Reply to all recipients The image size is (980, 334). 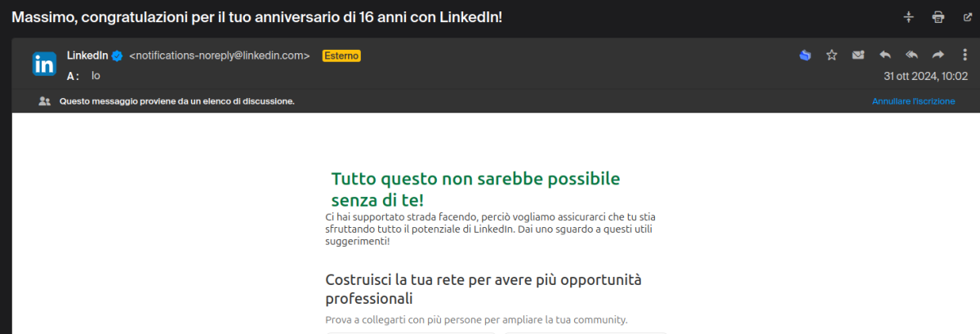pos(911,56)
